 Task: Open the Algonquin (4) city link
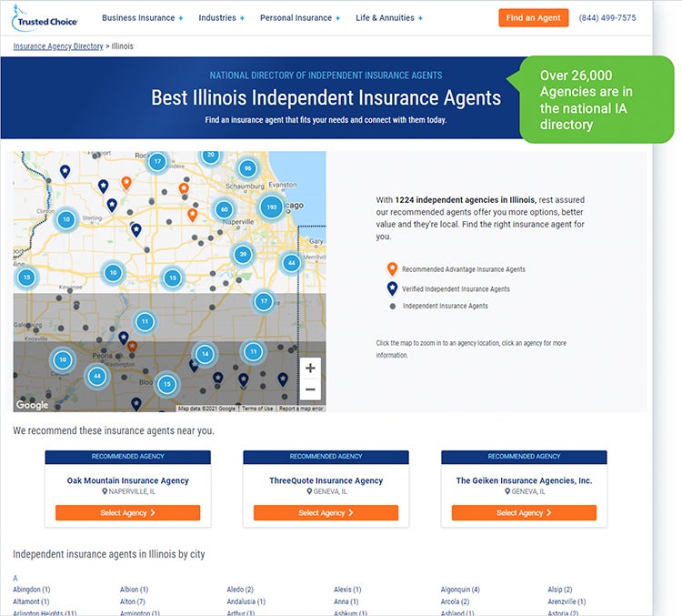click(x=460, y=590)
